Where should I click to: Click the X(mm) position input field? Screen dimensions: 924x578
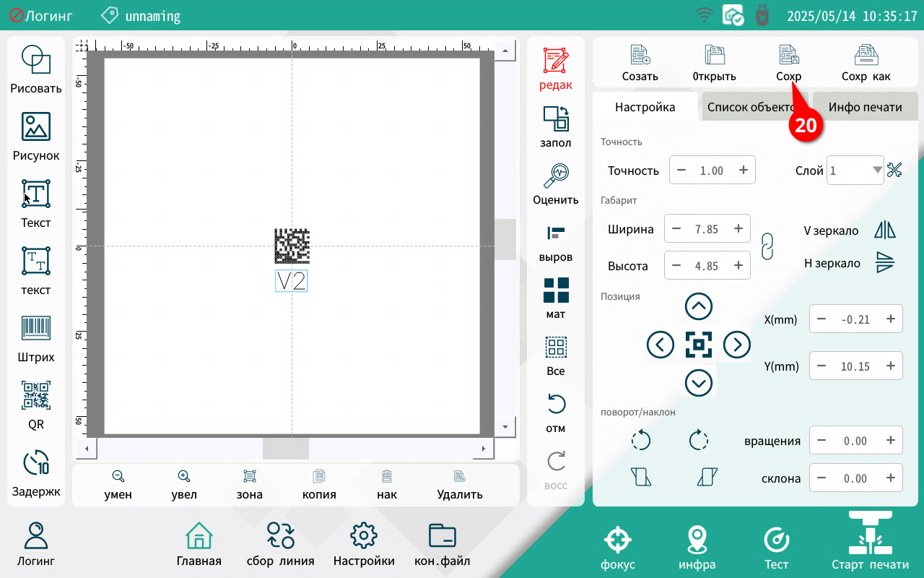tap(855, 319)
